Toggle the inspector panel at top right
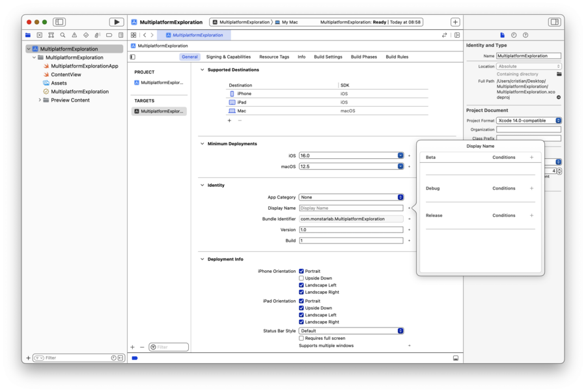 pyautogui.click(x=555, y=22)
